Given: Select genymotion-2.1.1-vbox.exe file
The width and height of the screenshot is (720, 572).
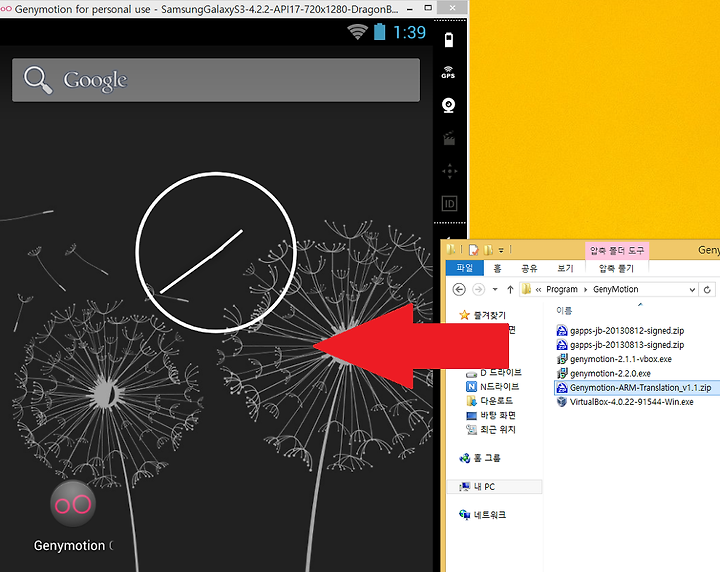Looking at the screenshot, I should click(x=620, y=359).
